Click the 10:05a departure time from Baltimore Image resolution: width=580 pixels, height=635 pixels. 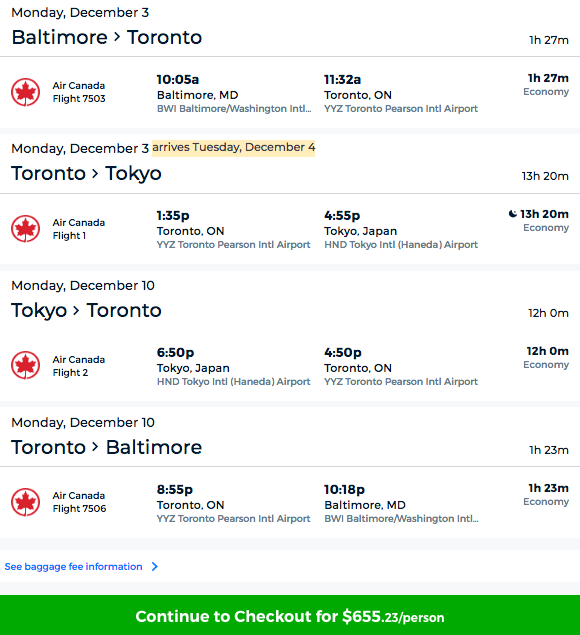pyautogui.click(x=178, y=79)
